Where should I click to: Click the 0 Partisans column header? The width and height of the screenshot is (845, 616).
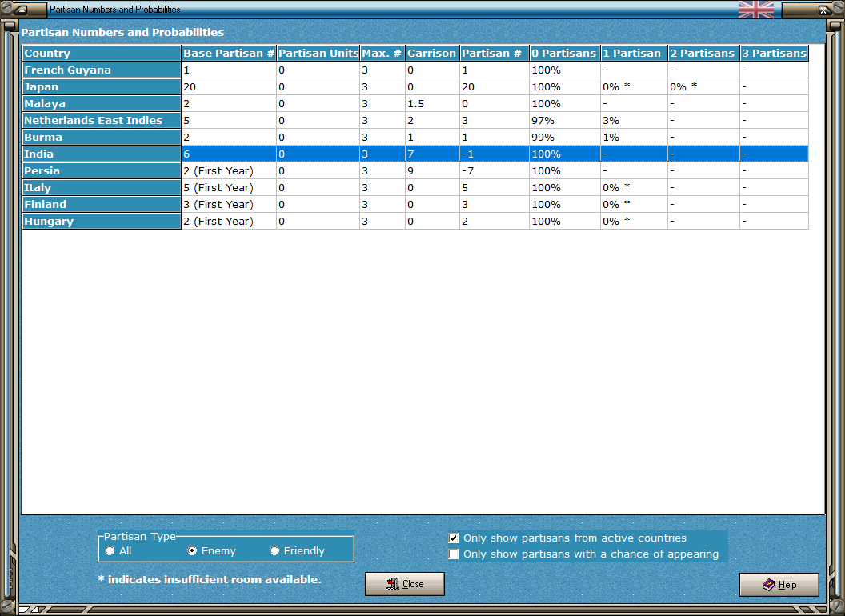pyautogui.click(x=565, y=53)
